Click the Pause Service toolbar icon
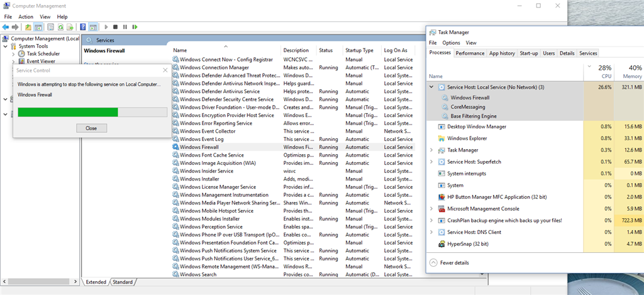644x295 pixels. click(x=125, y=27)
